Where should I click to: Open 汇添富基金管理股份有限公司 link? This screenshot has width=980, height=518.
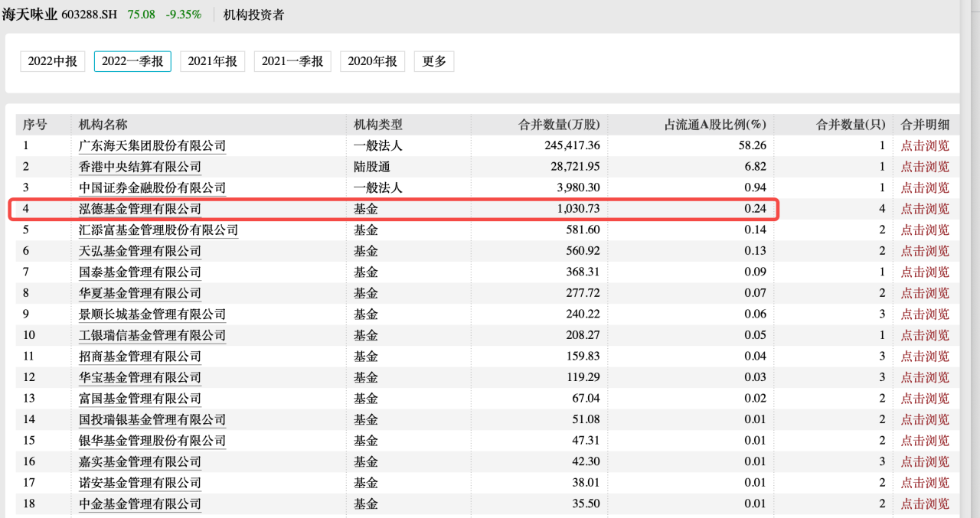[x=158, y=230]
